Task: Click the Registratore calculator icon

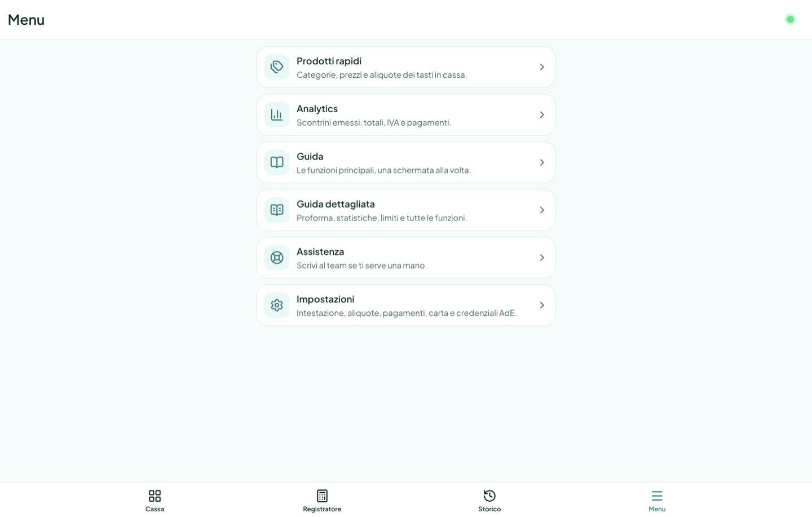Action: pos(322,496)
